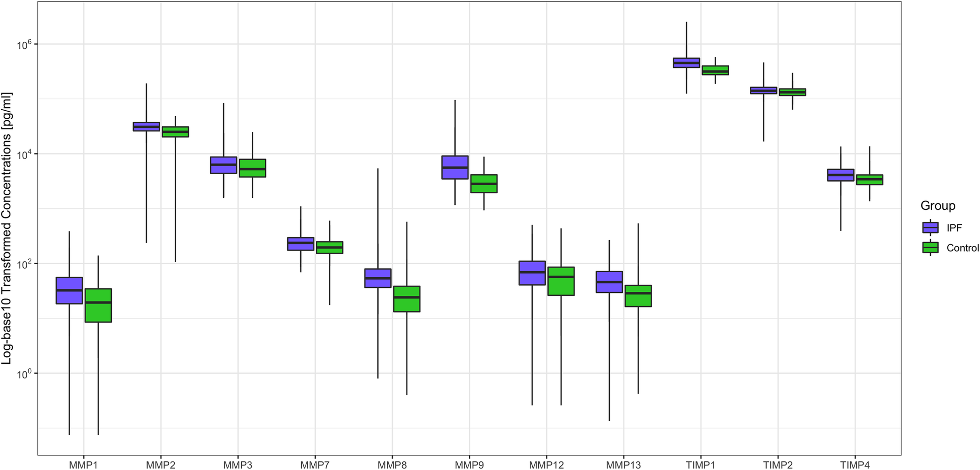
Task: Select the green Control box for MMP13
Action: click(638, 296)
